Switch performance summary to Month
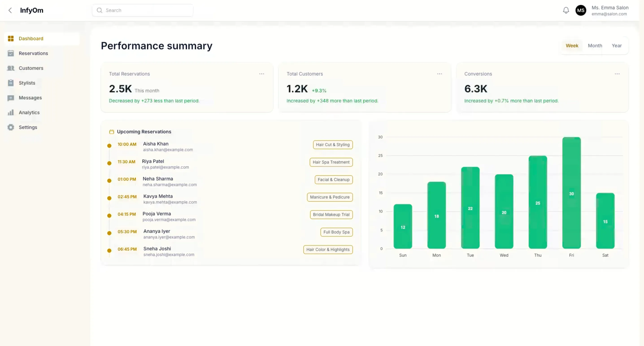Viewport: 644px width, 346px height. (595, 45)
